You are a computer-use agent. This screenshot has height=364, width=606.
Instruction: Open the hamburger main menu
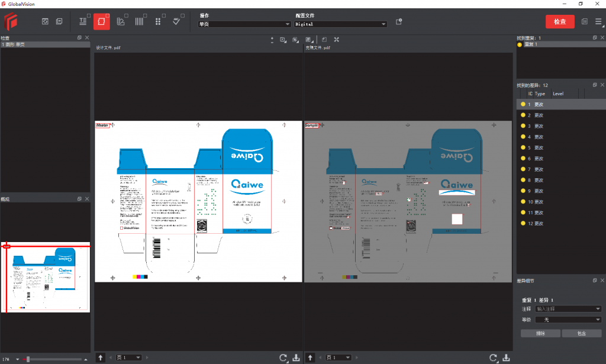(x=598, y=22)
